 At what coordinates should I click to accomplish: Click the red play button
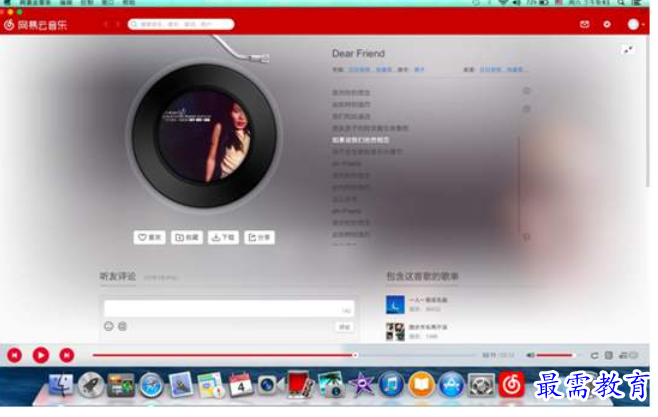tap(41, 355)
